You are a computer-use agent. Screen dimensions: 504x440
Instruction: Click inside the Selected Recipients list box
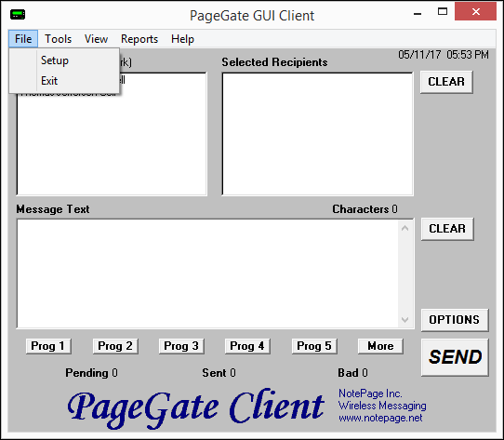[x=318, y=134]
